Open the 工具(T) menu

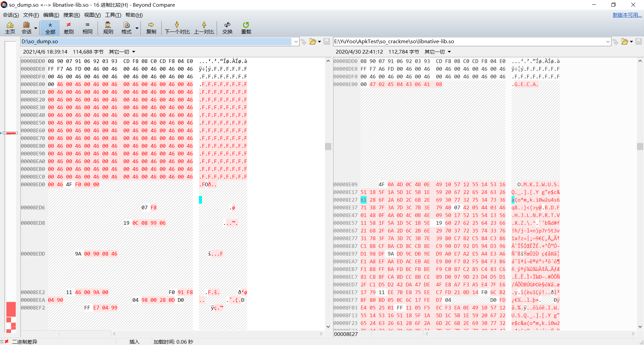113,15
